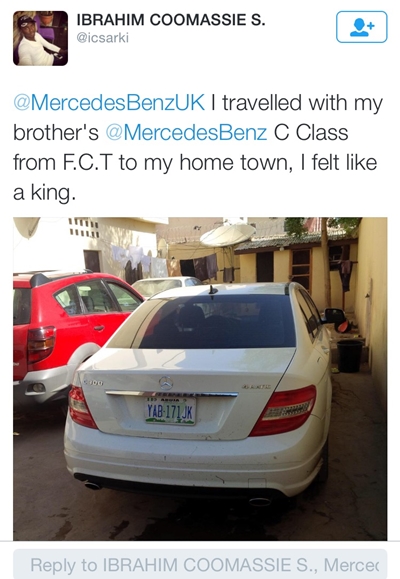Tap the Mercedes star emblem on trunk
Viewport: 400px width, 579px height.
tap(166, 383)
